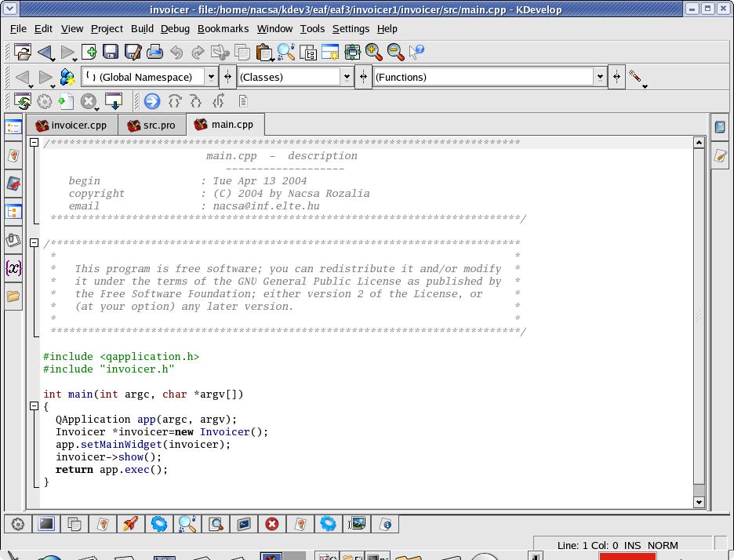Click the Open file toolbar icon
Viewport: 734px width, 560px height.
pyautogui.click(x=23, y=52)
